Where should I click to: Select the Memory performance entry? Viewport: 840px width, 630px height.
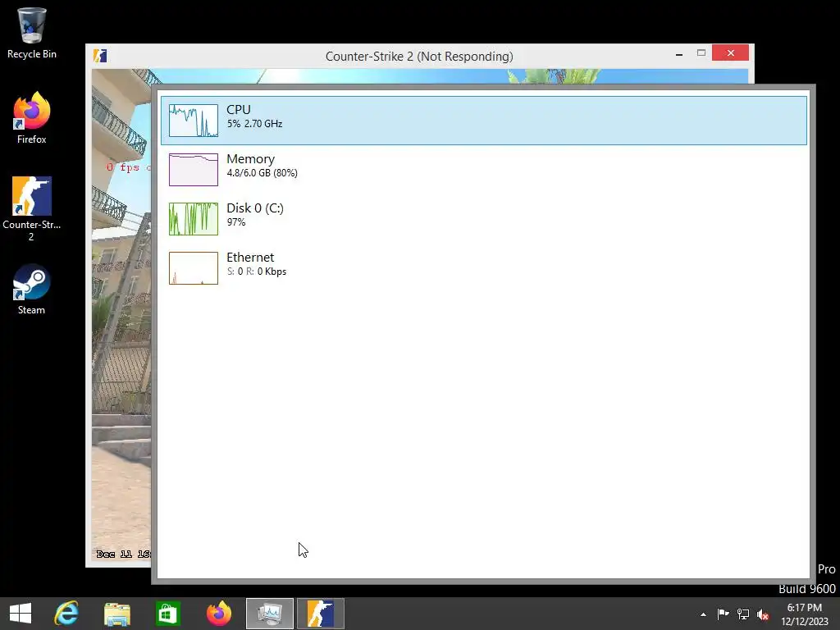click(484, 170)
